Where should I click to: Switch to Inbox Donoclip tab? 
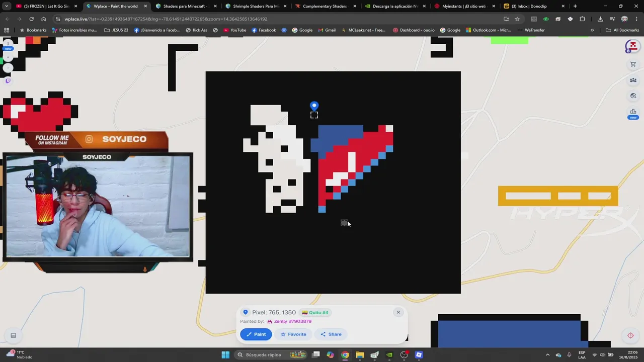pos(535,6)
